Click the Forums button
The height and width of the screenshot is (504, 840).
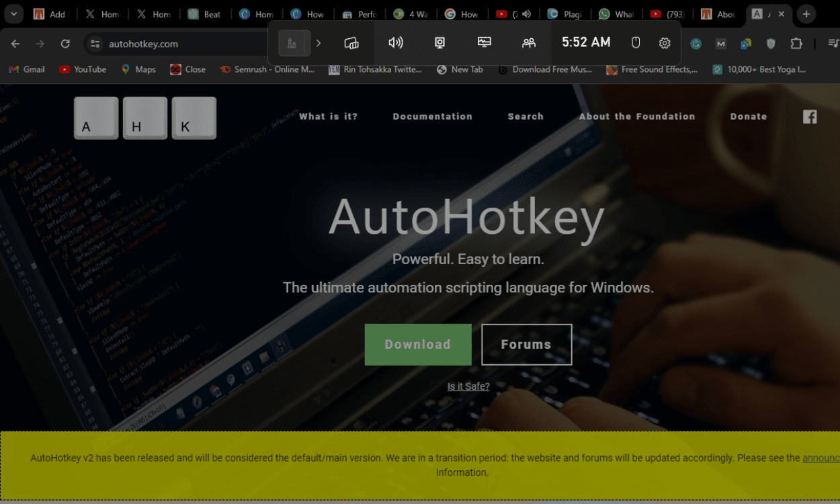526,345
